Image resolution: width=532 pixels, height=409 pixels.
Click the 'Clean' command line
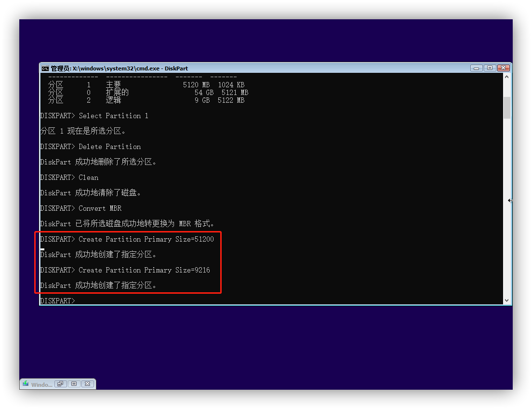pos(69,177)
